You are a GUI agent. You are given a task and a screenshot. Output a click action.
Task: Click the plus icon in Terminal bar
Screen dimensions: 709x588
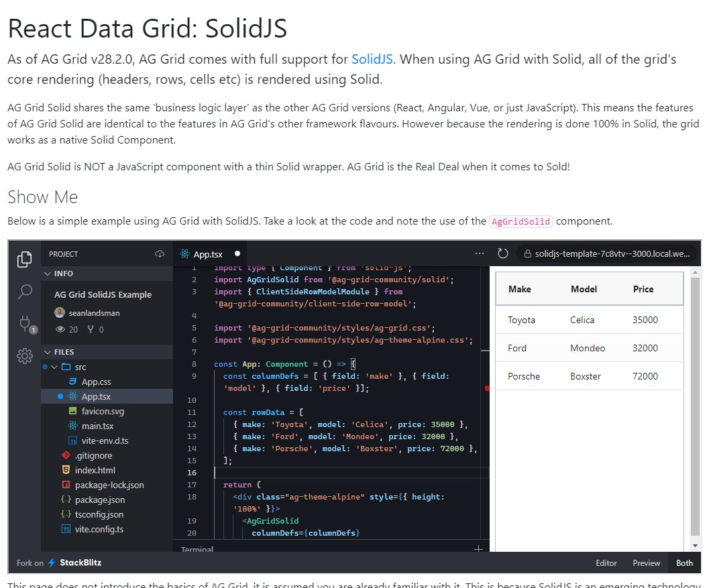click(478, 548)
